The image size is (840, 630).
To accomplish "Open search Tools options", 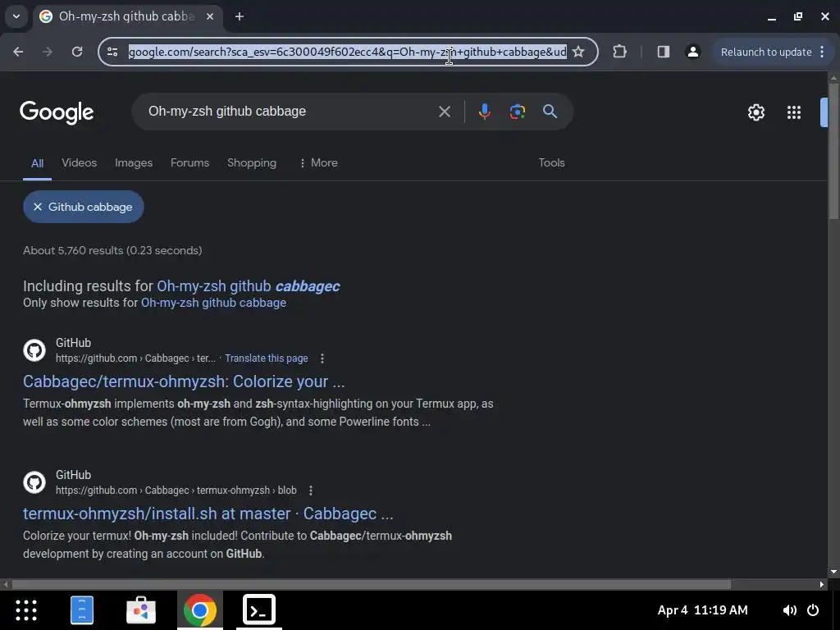I will pyautogui.click(x=551, y=163).
